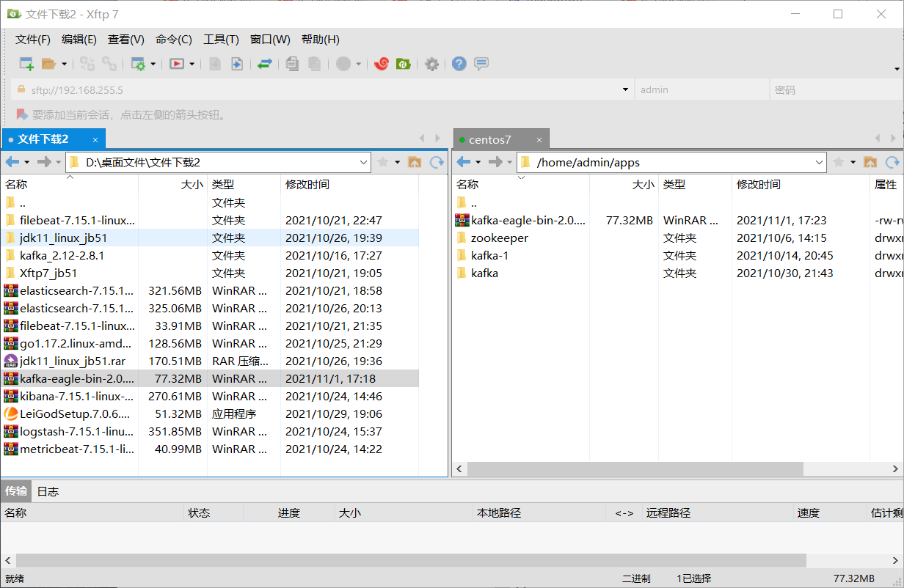Image resolution: width=904 pixels, height=588 pixels.
Task: Click the local pane home folder icon
Action: (x=415, y=162)
